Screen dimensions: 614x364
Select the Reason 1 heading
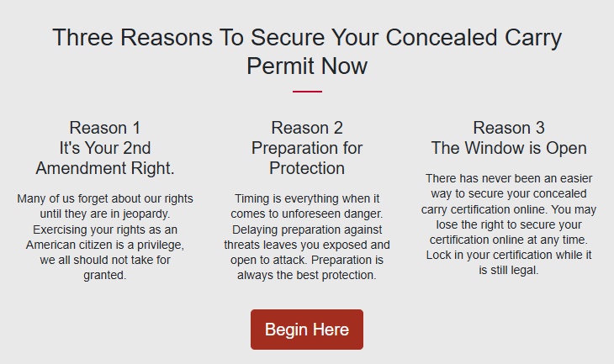click(x=104, y=128)
